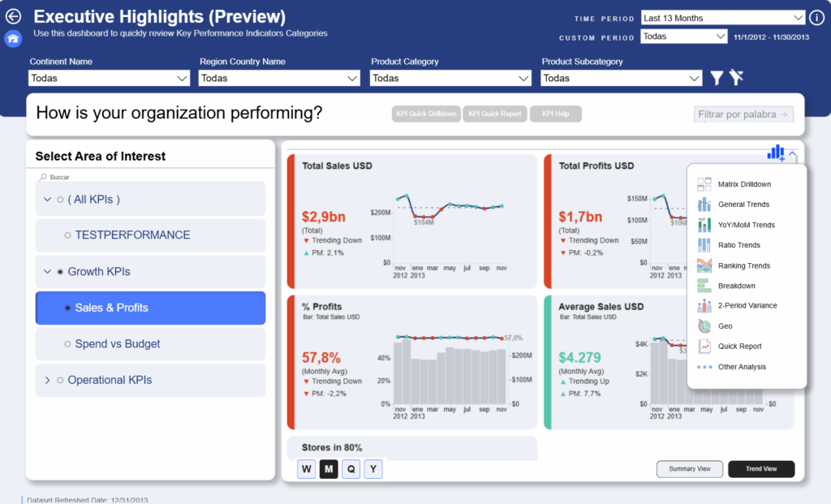Click the Summary View button

pyautogui.click(x=689, y=469)
